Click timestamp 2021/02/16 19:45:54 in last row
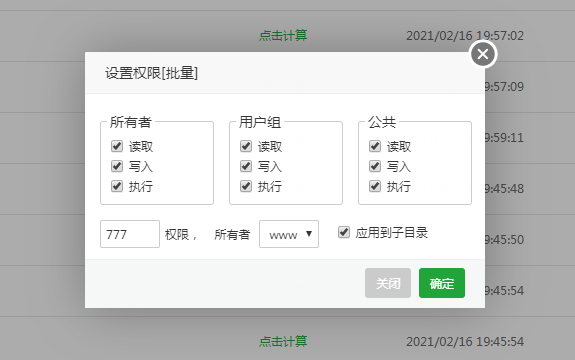Image resolution: width=575 pixels, height=360 pixels. (465, 342)
